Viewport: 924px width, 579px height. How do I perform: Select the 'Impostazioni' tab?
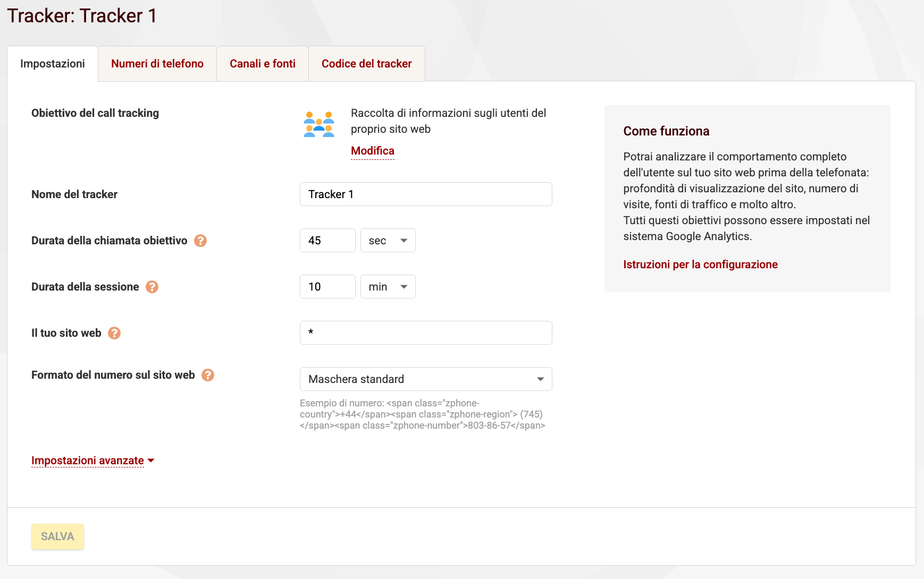pos(52,63)
